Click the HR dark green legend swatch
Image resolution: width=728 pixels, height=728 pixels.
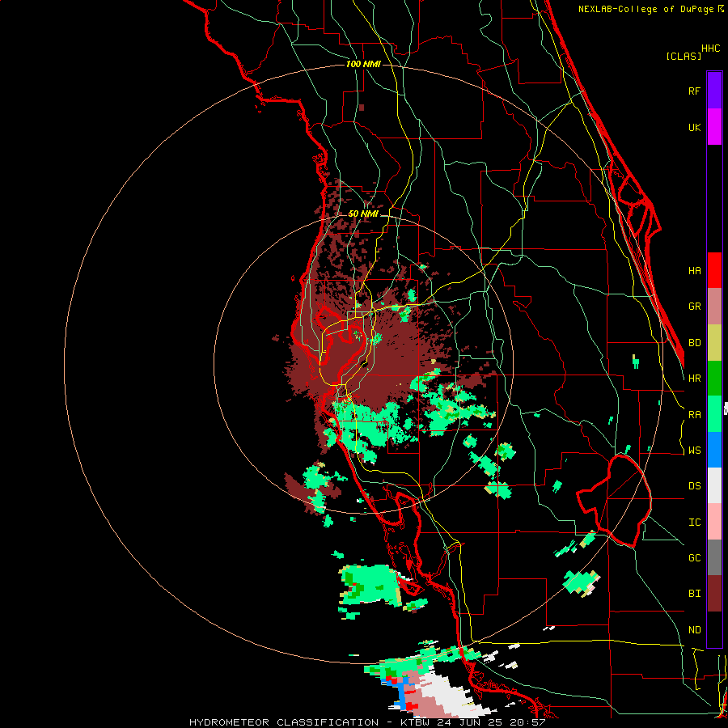(x=714, y=378)
